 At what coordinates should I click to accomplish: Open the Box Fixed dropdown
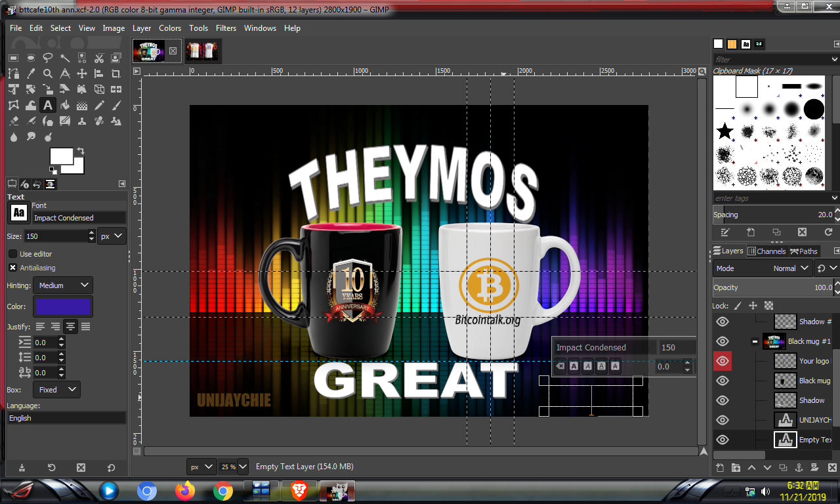click(x=56, y=390)
